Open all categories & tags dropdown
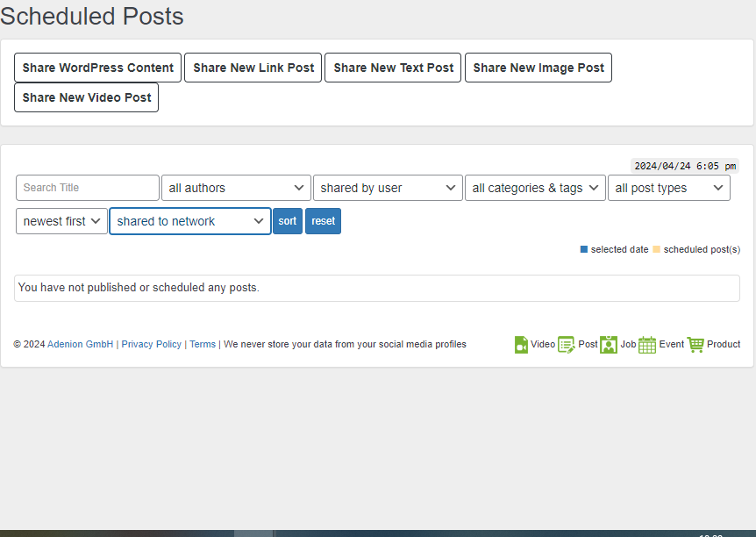 [x=535, y=188]
